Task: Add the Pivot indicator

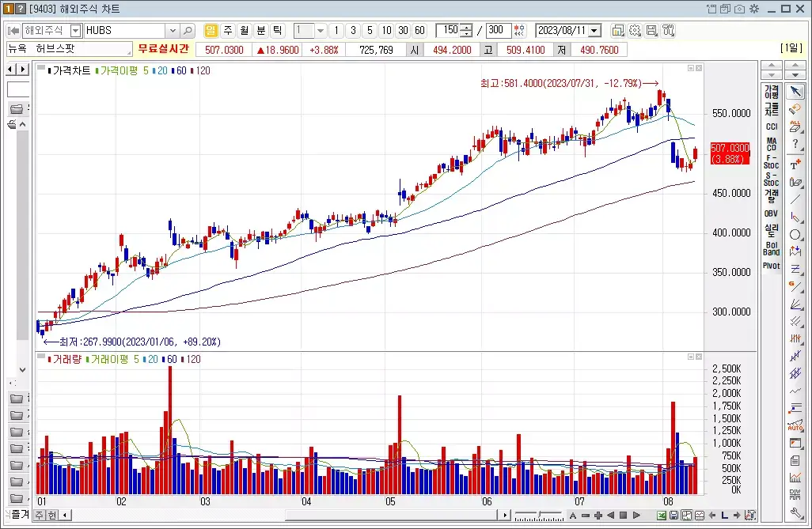Action: tap(771, 266)
